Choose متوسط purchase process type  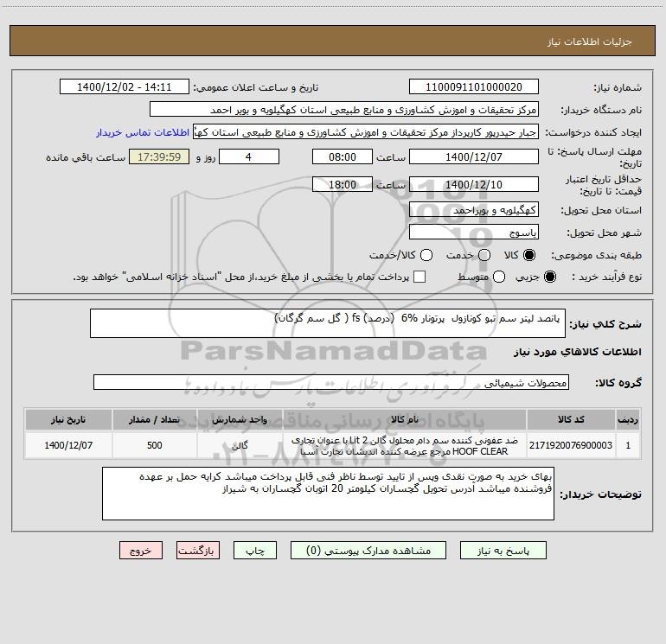click(499, 277)
